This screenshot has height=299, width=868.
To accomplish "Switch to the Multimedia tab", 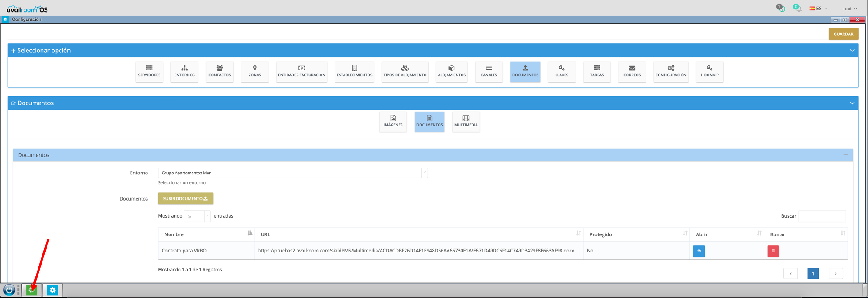I will pyautogui.click(x=466, y=121).
